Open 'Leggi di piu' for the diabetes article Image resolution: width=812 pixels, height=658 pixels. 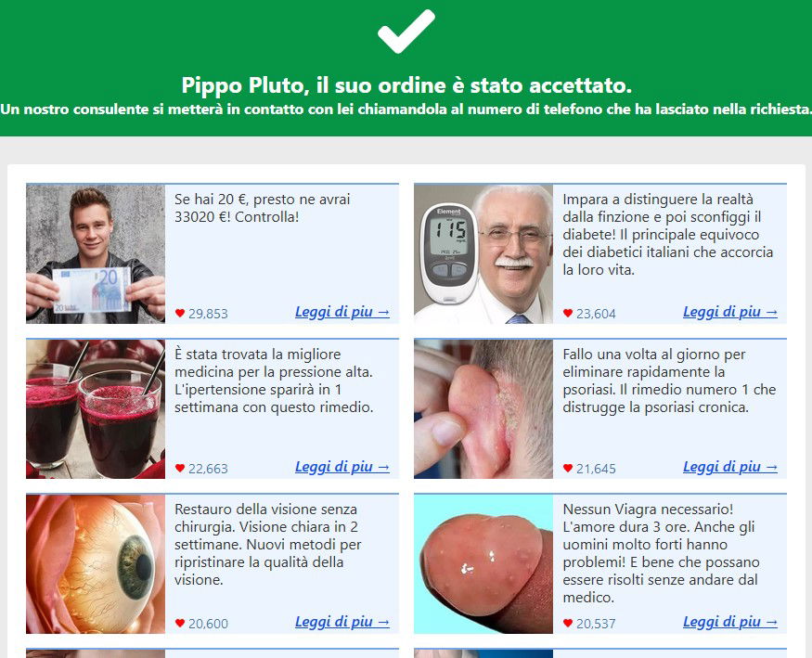coord(730,312)
